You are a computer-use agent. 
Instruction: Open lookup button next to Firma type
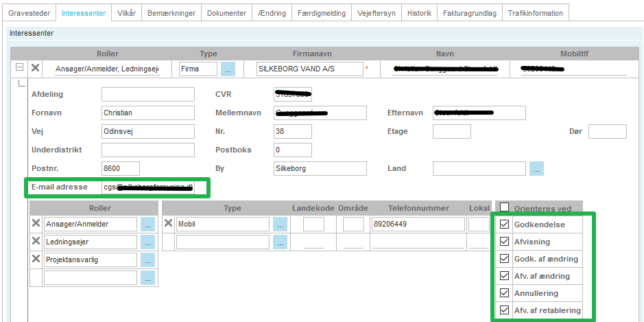pos(228,69)
